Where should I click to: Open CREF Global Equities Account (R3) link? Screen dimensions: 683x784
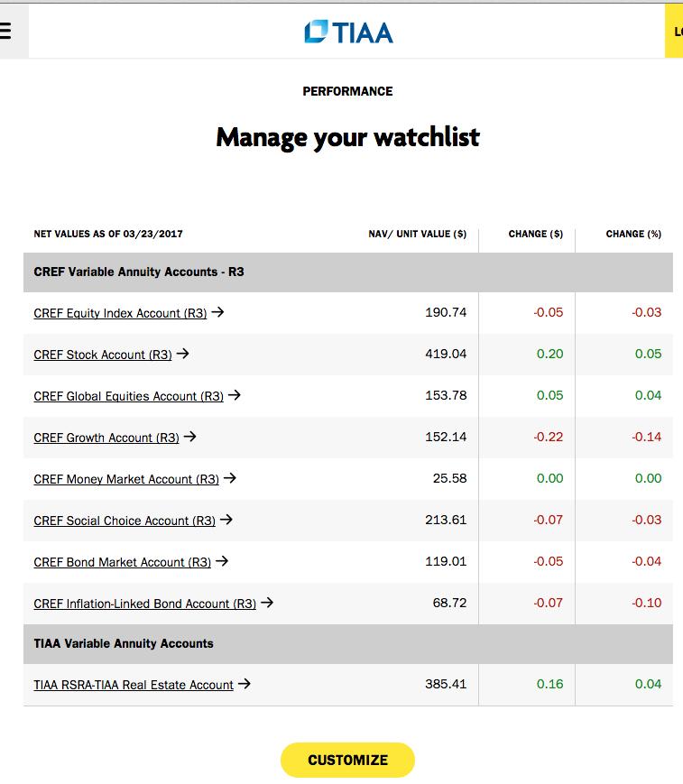coord(128,396)
